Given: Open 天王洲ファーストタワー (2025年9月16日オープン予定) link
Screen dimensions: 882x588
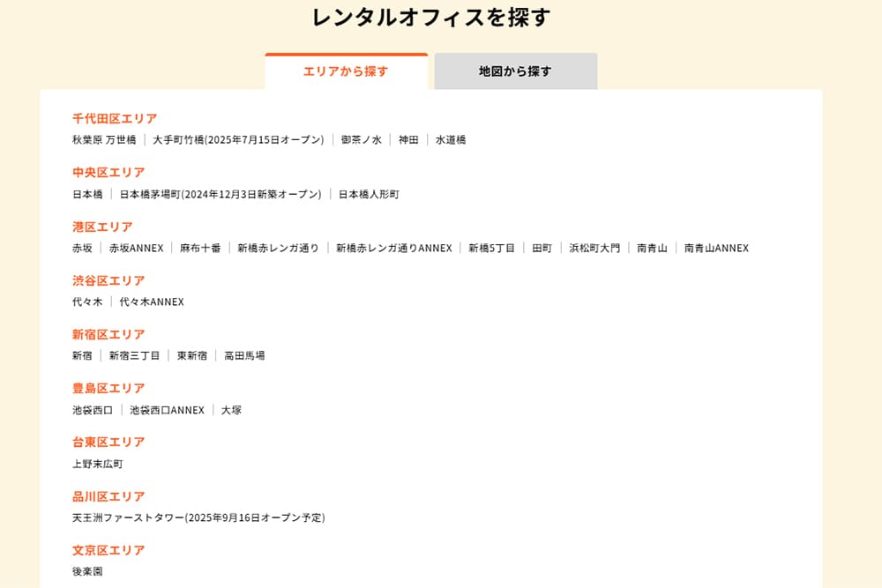Looking at the screenshot, I should (198, 517).
